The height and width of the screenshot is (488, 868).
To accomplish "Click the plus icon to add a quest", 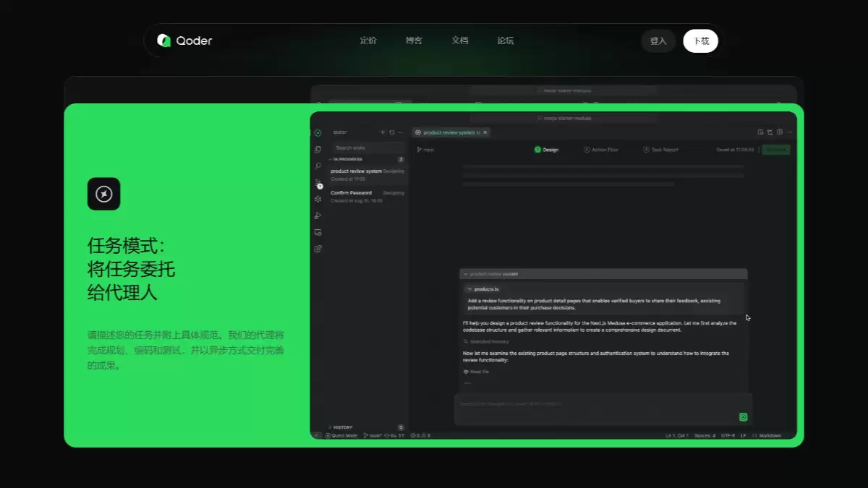I will (383, 132).
